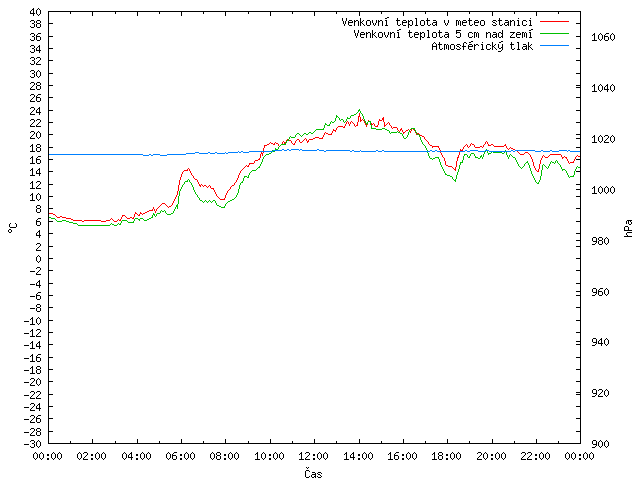This screenshot has height=480, width=640.
Task: Click x-axis label '12:00'
Action: tap(313, 456)
